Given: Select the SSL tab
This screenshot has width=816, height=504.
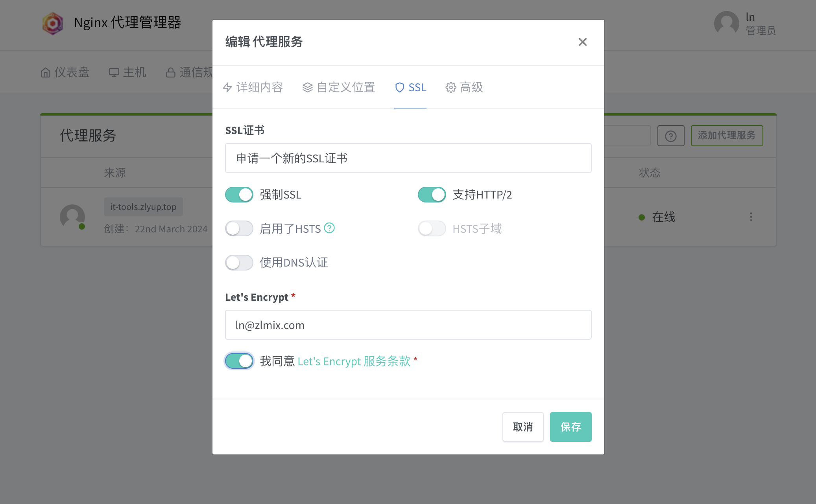Looking at the screenshot, I should click(410, 87).
